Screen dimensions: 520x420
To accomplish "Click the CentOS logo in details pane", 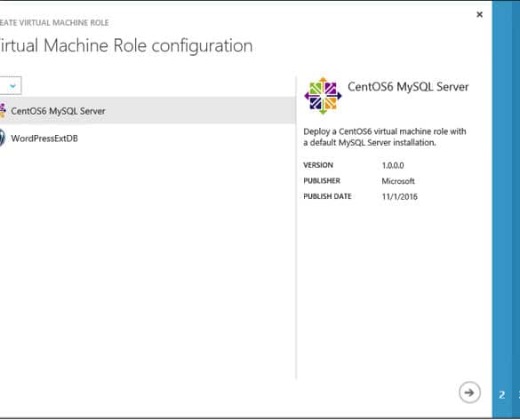I will [323, 96].
